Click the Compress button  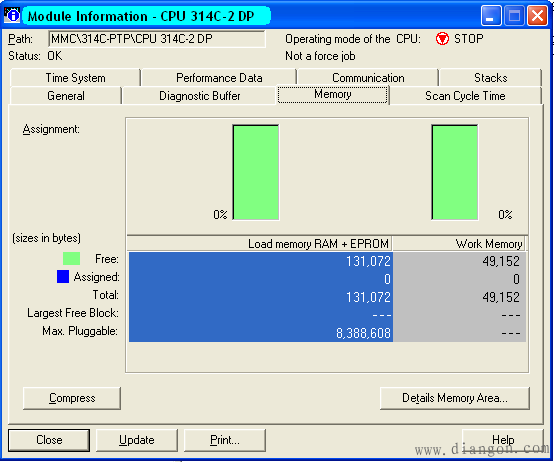point(72,398)
